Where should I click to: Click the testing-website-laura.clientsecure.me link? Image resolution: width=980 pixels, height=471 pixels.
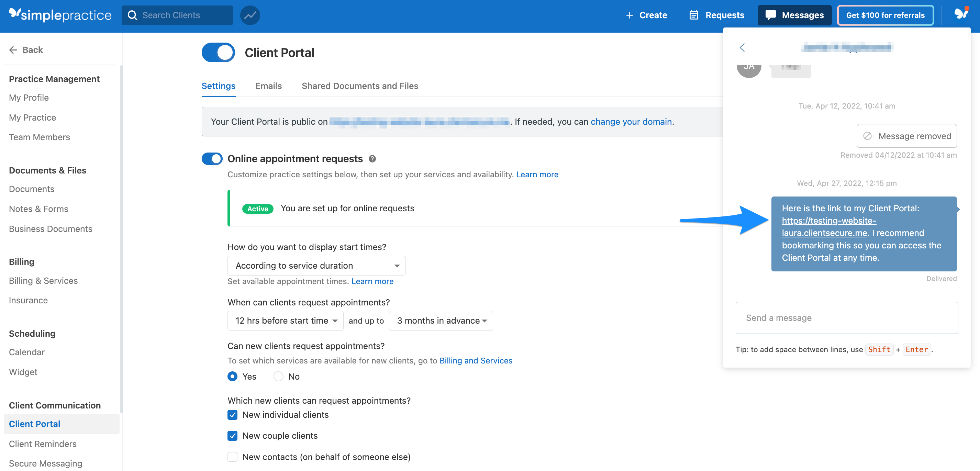(x=829, y=227)
